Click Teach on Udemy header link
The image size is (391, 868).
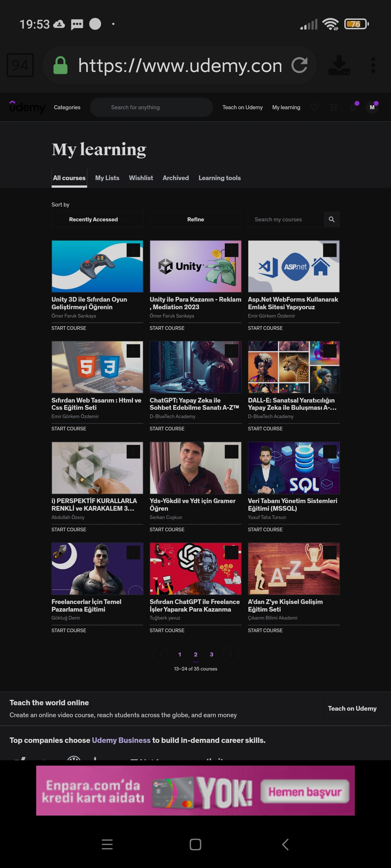click(x=243, y=107)
